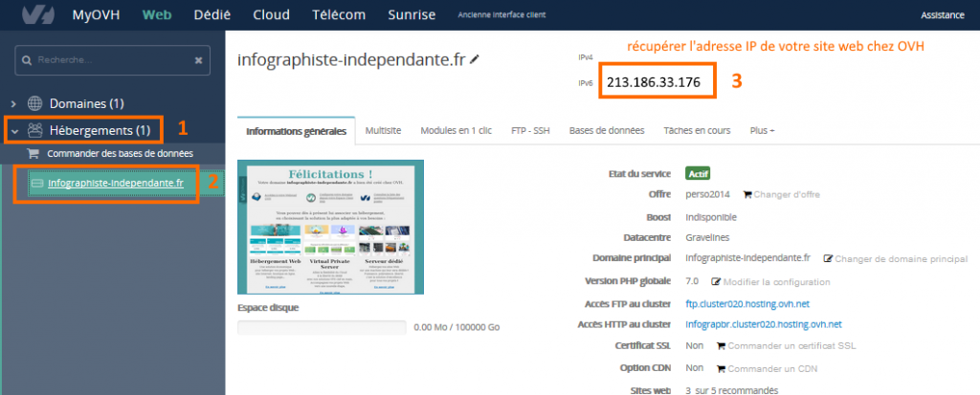The width and height of the screenshot is (980, 395).
Task: Click the hosting icon beside infographiste-independante.fr
Action: click(x=37, y=183)
